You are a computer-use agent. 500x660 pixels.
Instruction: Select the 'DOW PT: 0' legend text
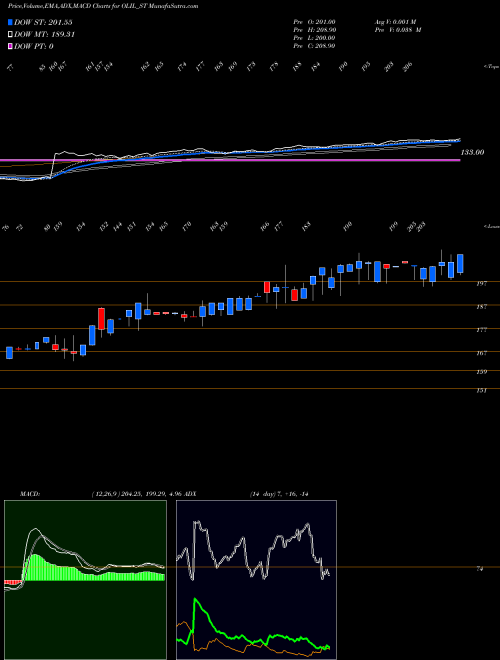tap(33, 46)
